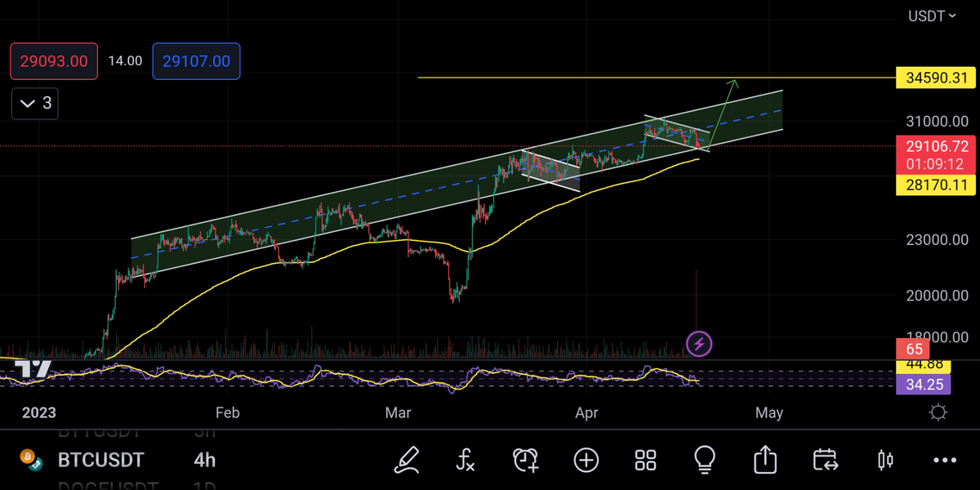Change chart type via candlestick icon

coord(884,460)
